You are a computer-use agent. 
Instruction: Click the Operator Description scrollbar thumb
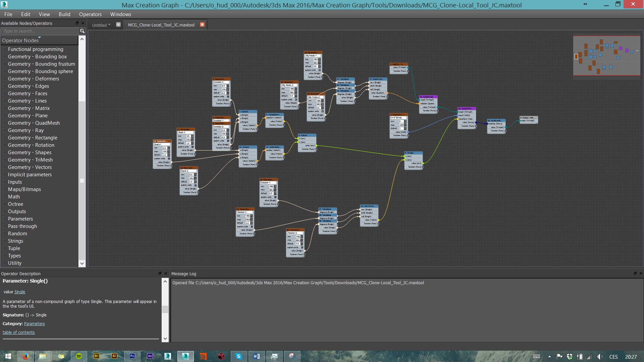tap(165, 309)
